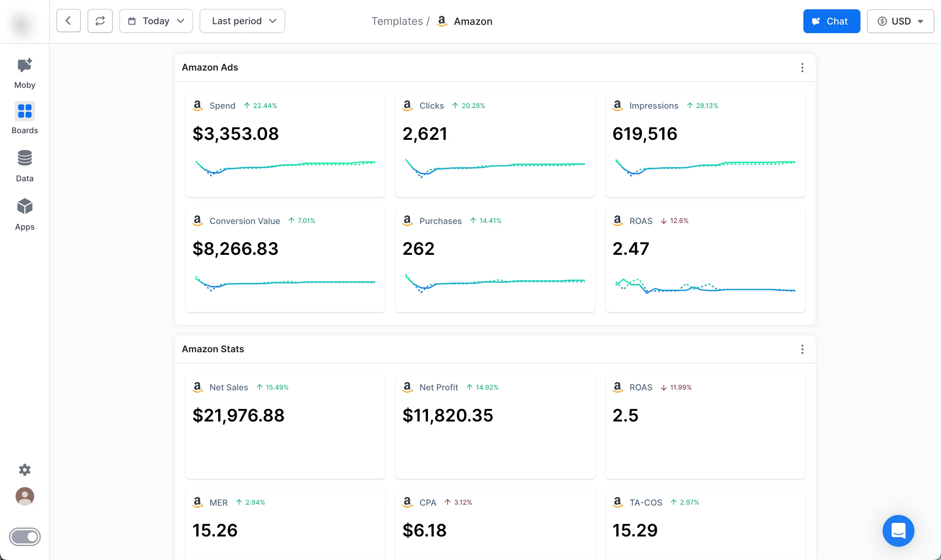Toggle the switch at sidebar bottom
The image size is (941, 560).
tap(25, 536)
